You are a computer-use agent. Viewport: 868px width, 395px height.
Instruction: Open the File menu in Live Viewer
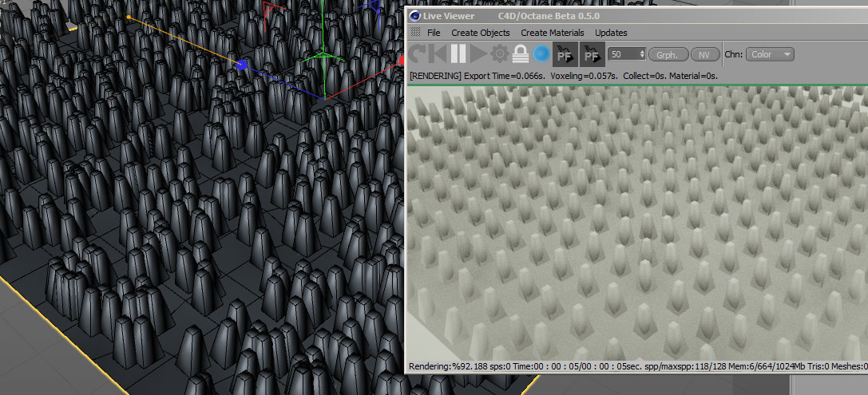(434, 33)
